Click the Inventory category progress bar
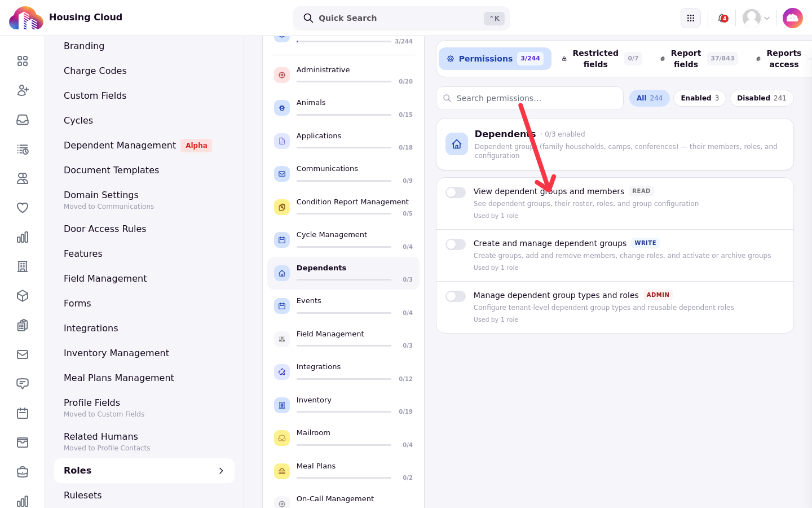812x508 pixels. coord(344,411)
